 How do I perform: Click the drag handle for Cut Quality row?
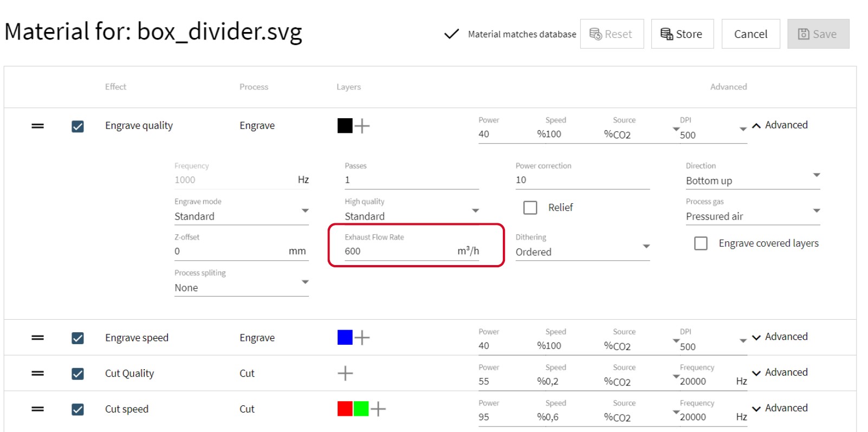click(37, 373)
